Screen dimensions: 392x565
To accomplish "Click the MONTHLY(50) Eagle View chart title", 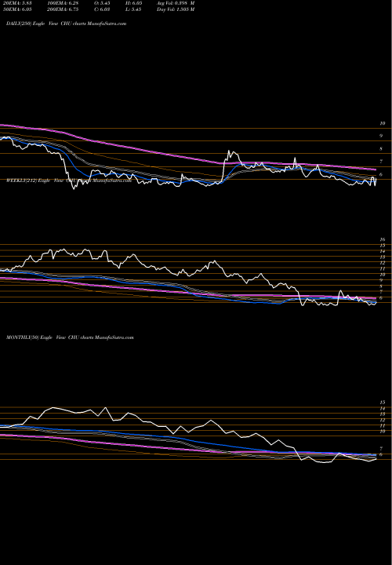I will [x=70, y=337].
